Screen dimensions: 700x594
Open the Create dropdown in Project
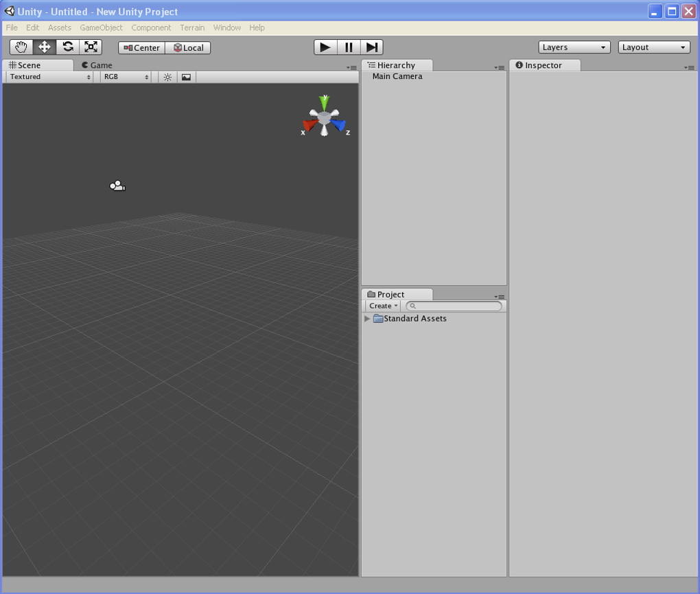[383, 306]
